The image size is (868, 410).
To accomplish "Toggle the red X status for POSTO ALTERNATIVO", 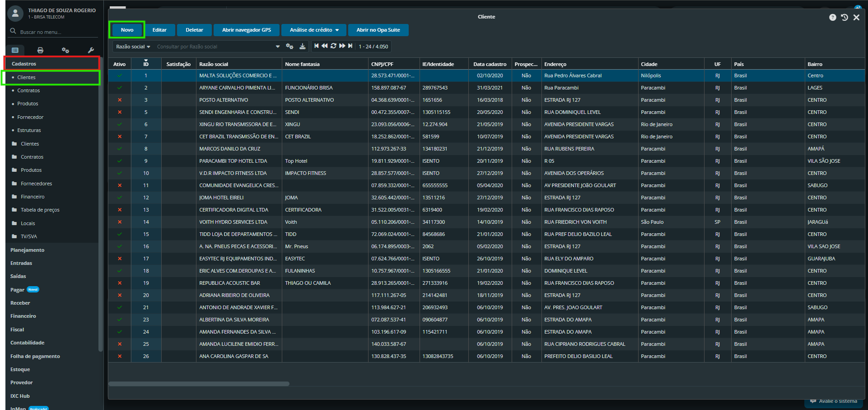I will tap(120, 100).
